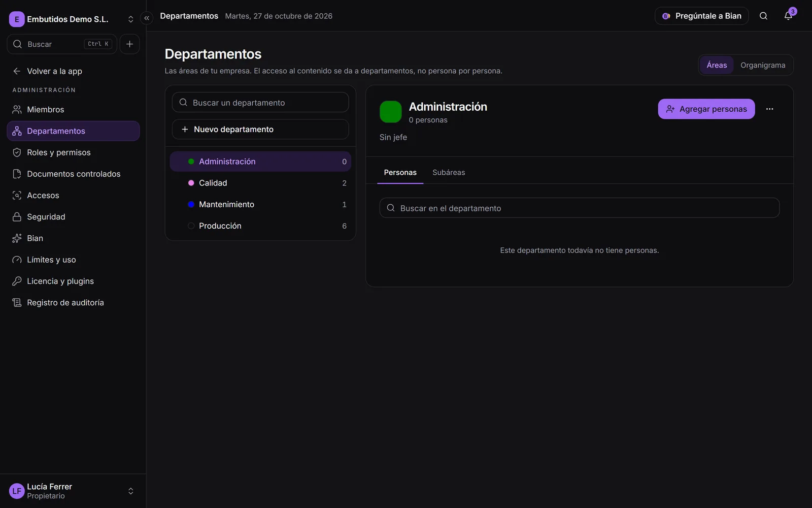
Task: Click the Embutidos Demo workspace avatar
Action: 17,19
